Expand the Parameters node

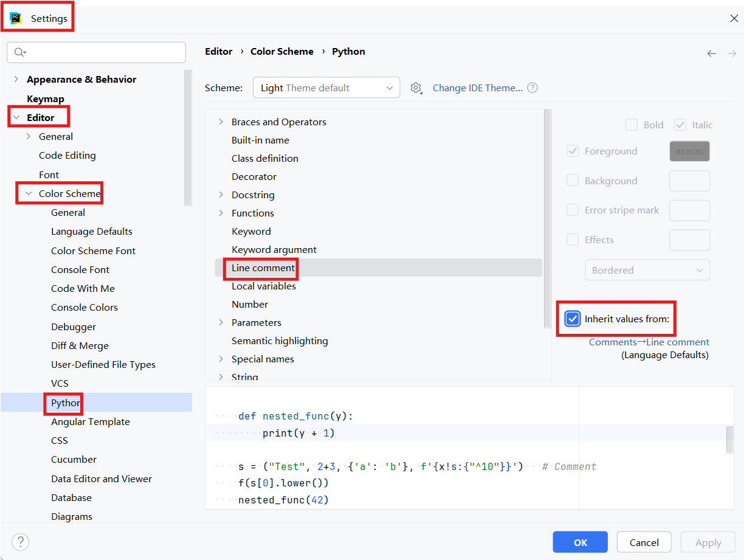(x=221, y=322)
